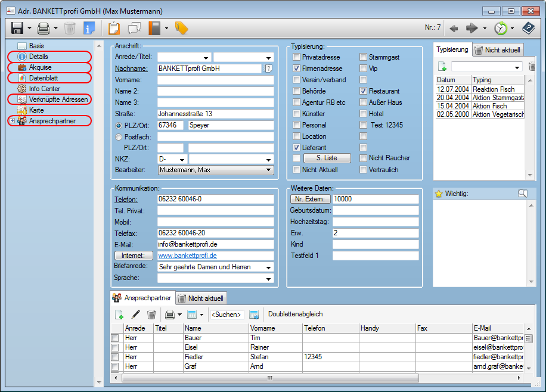Click the help book icon
The height and width of the screenshot is (392, 546).
point(528,28)
